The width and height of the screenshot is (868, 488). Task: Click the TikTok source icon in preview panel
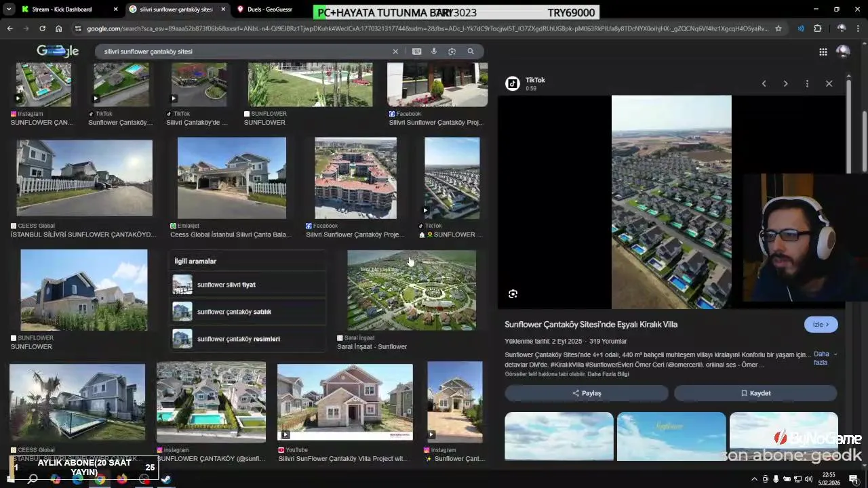[513, 83]
